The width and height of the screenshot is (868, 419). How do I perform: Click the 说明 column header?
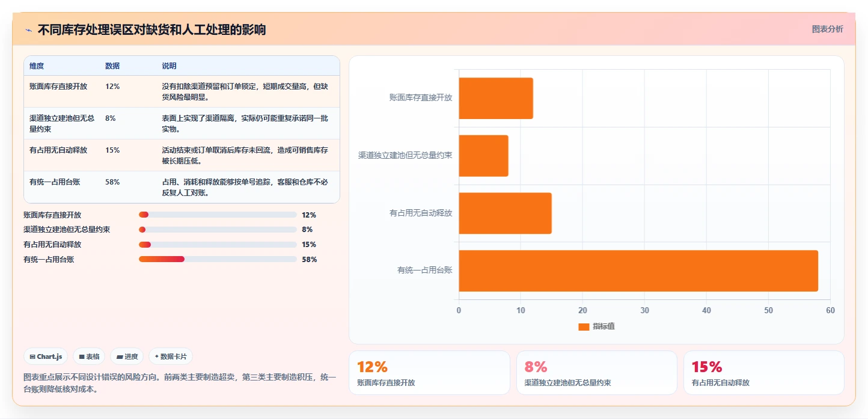point(169,66)
